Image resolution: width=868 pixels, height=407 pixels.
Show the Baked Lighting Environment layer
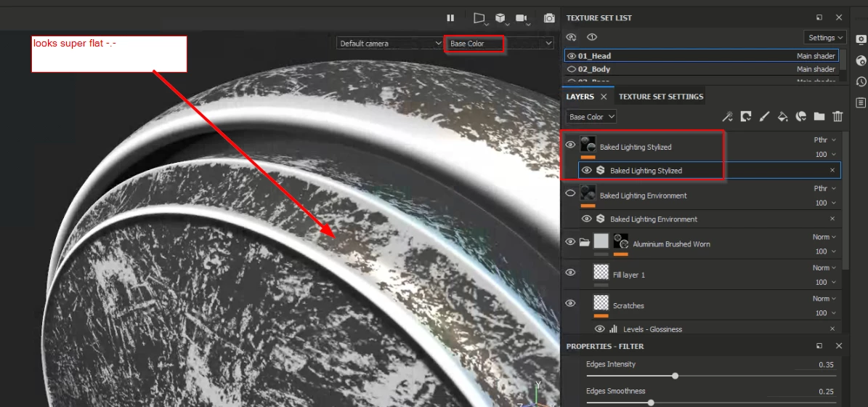point(570,193)
